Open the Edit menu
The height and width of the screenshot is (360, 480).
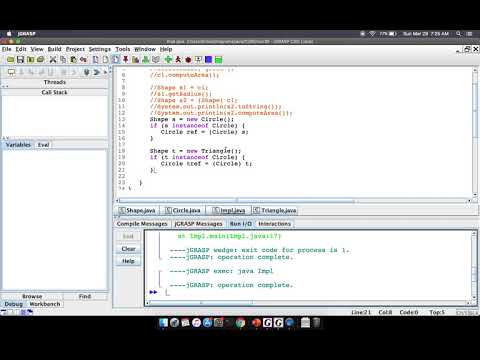[x=21, y=49]
